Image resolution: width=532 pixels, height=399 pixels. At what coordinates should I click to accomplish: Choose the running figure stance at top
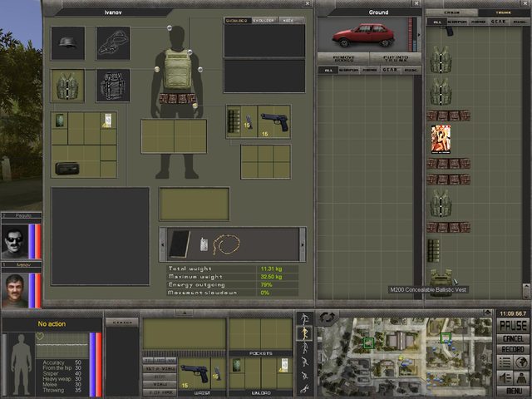coord(305,319)
